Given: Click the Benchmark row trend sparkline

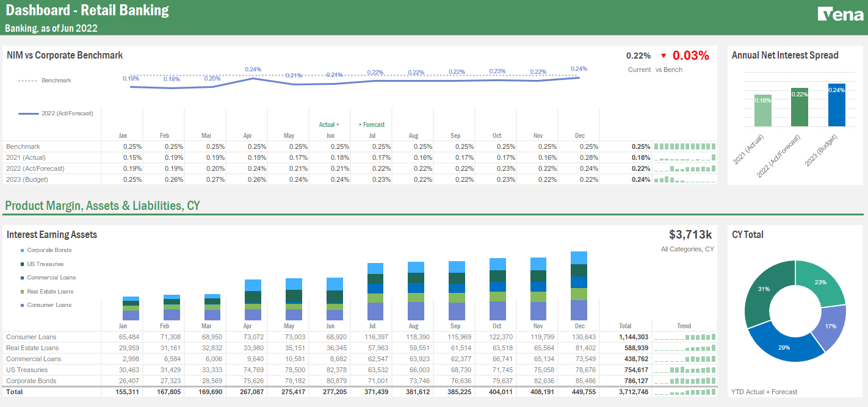Looking at the screenshot, I should coord(684,146).
